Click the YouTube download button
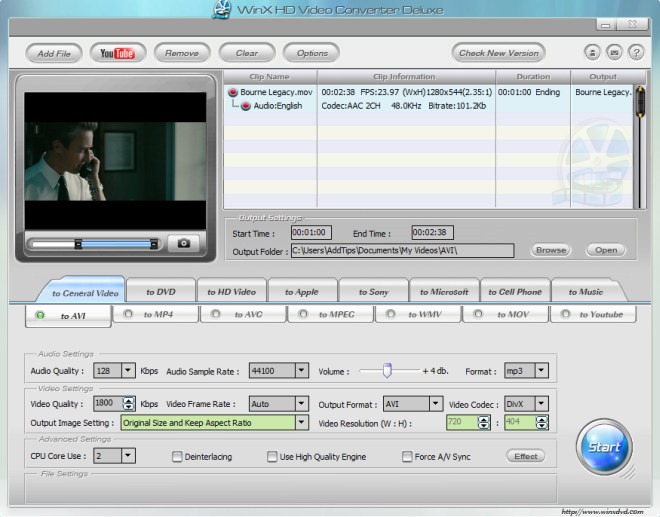This screenshot has height=517, width=660. coord(118,53)
